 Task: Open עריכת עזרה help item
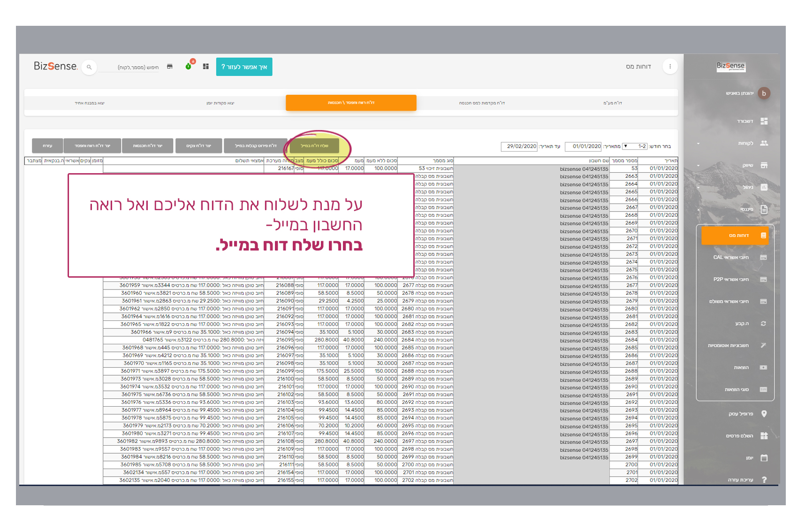[x=747, y=479]
